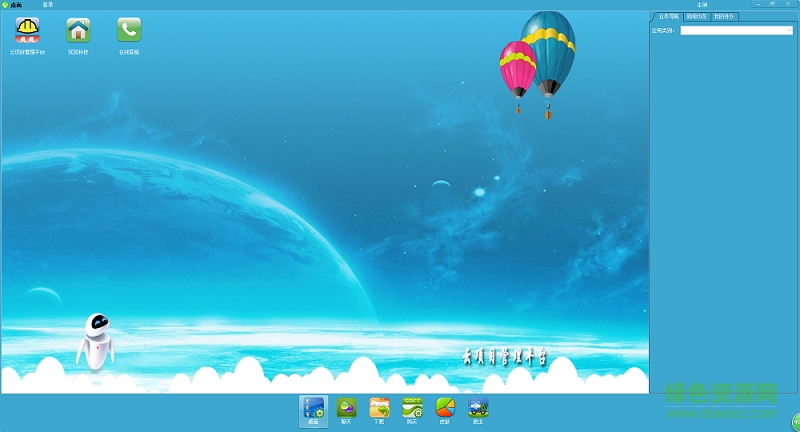
Task: Click the truck icon in the dock
Action: click(478, 408)
